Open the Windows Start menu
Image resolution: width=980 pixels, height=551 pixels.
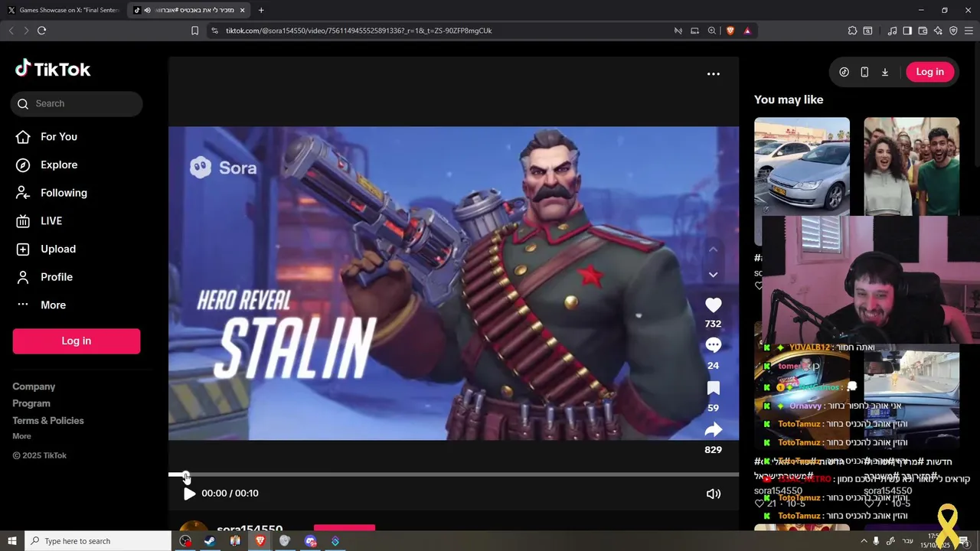(x=11, y=541)
